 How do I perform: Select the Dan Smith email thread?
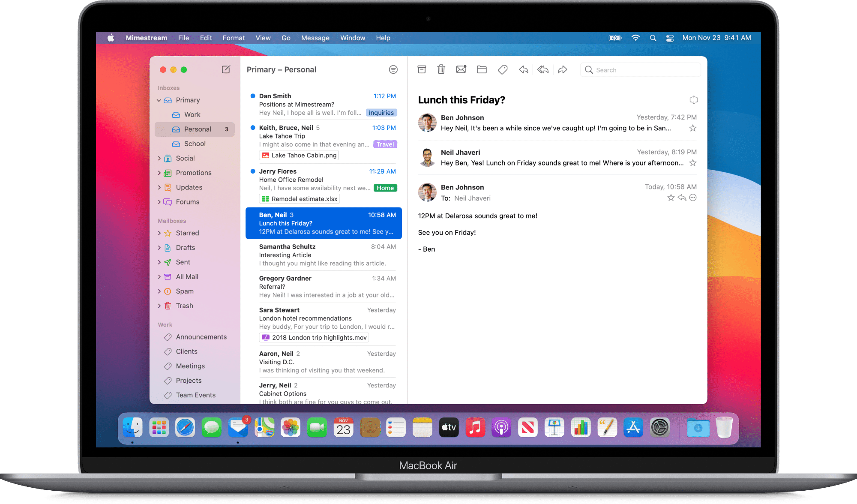324,105
